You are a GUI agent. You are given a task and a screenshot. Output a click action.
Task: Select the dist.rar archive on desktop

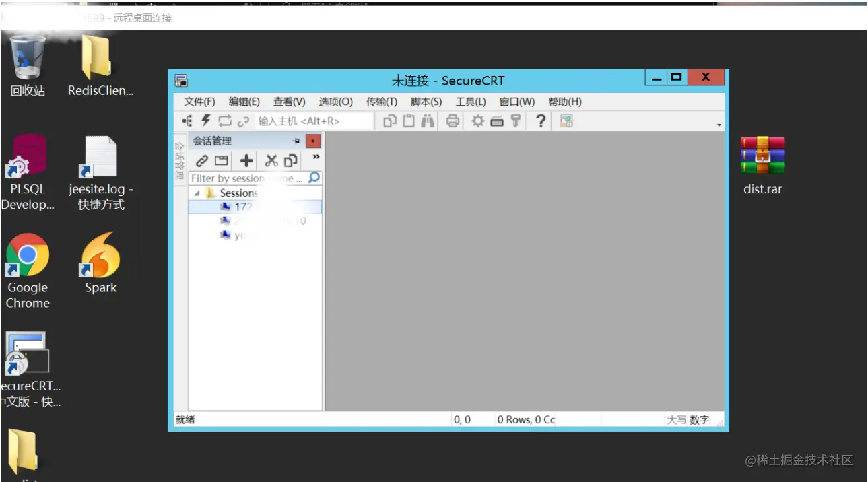click(763, 166)
